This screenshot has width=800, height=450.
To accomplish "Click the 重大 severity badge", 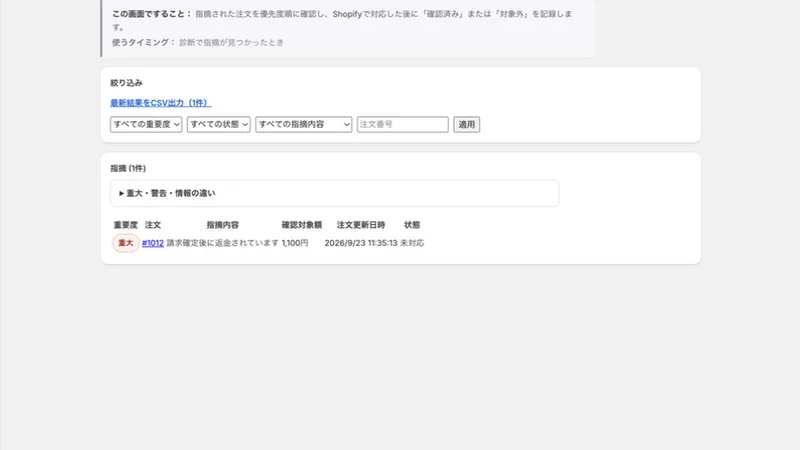I will click(126, 243).
